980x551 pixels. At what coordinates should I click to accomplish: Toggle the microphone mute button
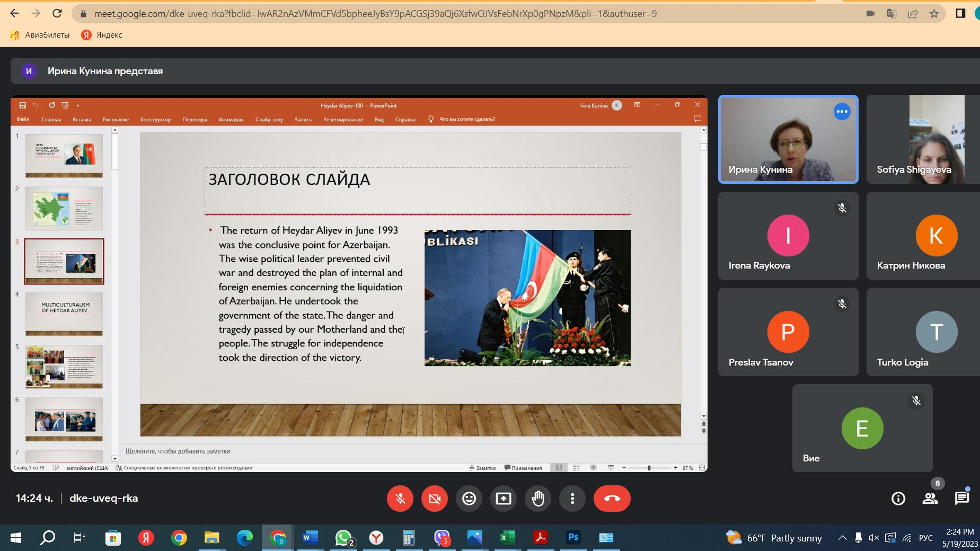[400, 499]
